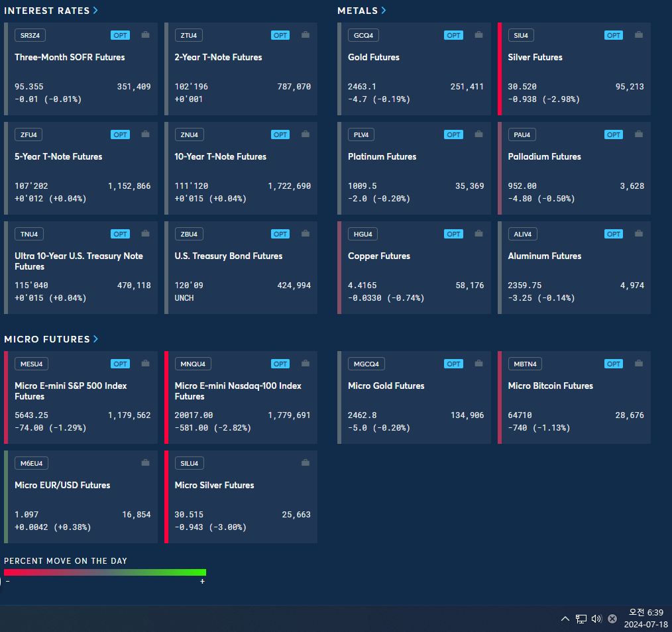Click Platinum Futures price 1009.5
672x632 pixels.
(x=362, y=186)
